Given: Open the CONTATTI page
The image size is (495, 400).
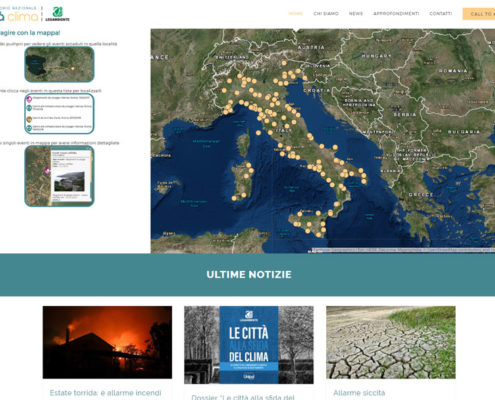Looking at the screenshot, I should [441, 14].
